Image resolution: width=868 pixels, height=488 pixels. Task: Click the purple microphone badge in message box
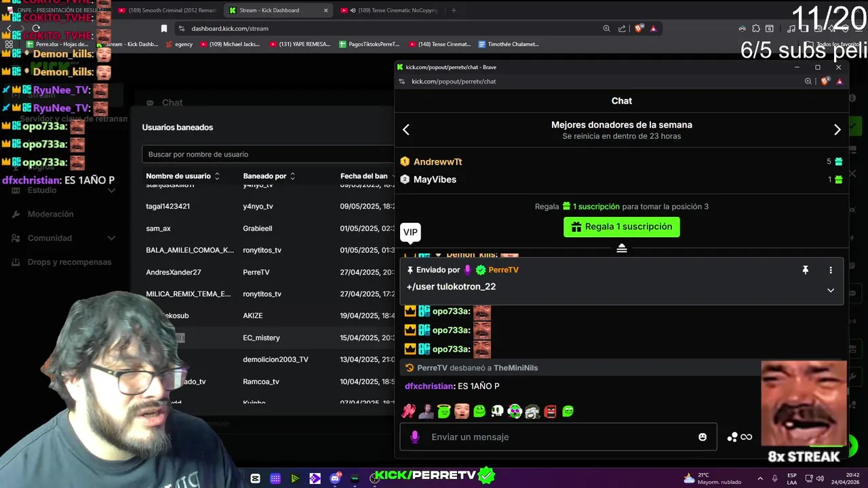pos(414,437)
